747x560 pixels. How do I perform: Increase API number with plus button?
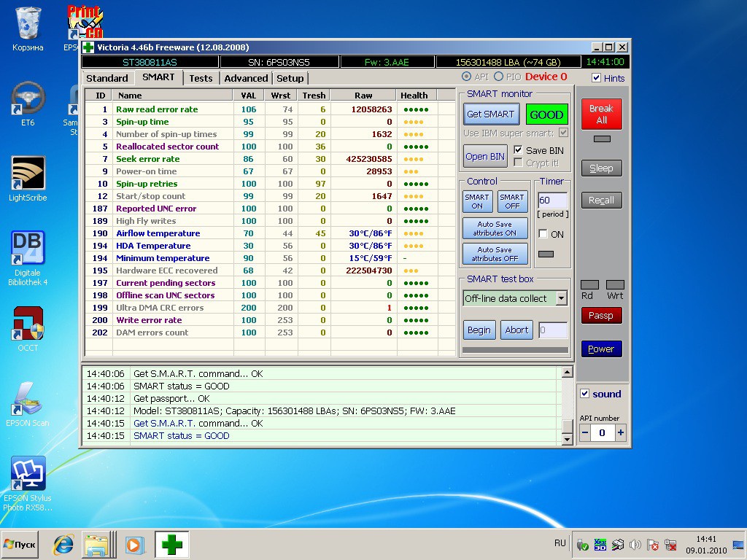click(x=620, y=432)
